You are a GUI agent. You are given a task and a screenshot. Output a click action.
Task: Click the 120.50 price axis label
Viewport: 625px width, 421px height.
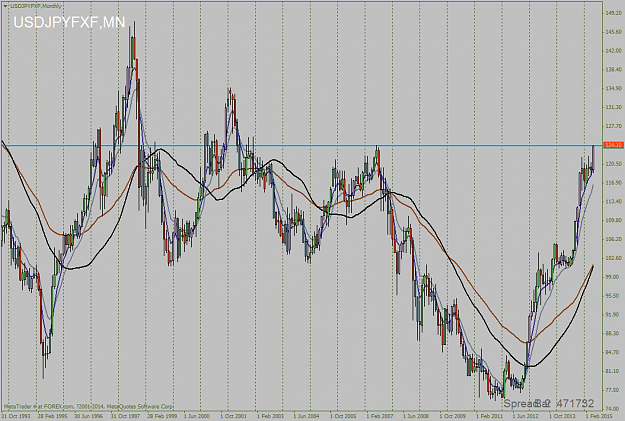click(613, 164)
